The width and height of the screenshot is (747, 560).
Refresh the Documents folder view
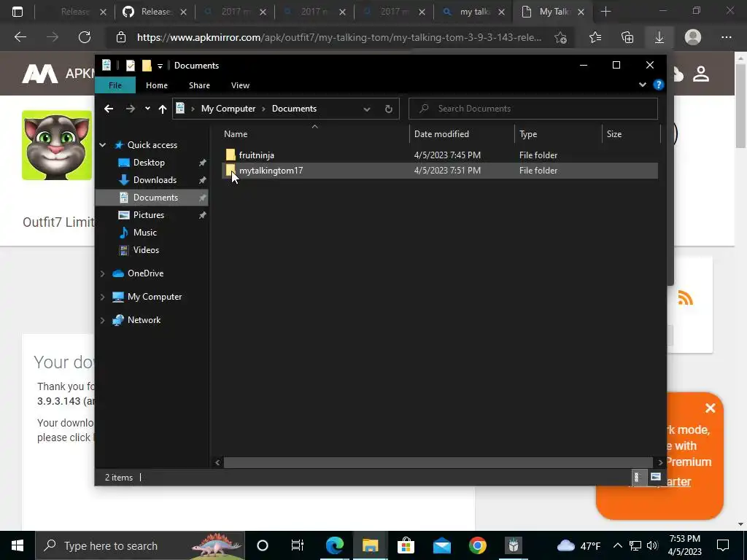(389, 109)
